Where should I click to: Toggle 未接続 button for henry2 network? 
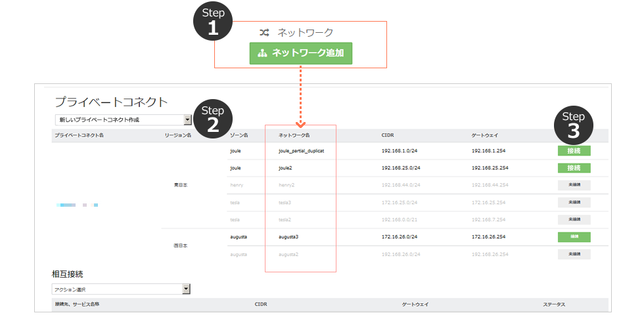[x=574, y=185]
